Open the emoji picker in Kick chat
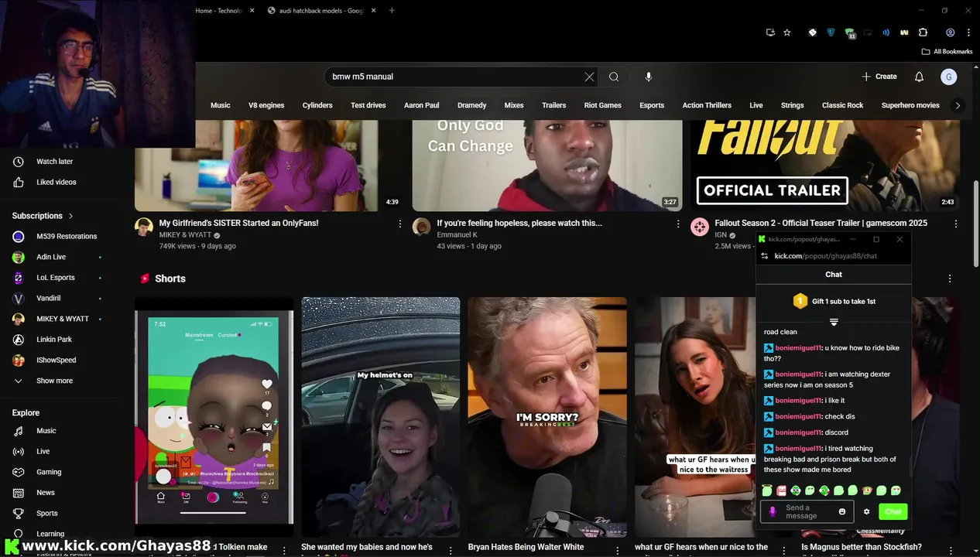The height and width of the screenshot is (557, 980). [x=842, y=511]
